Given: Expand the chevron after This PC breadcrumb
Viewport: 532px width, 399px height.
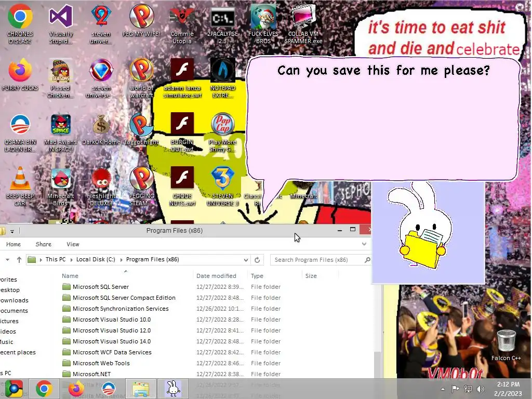Looking at the screenshot, I should (72, 260).
